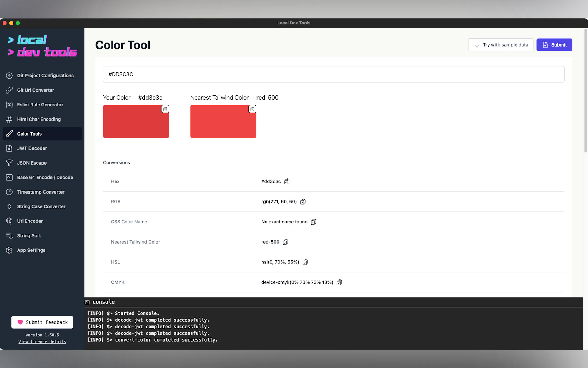Select JWT Decoder in the sidebar

tap(42, 148)
